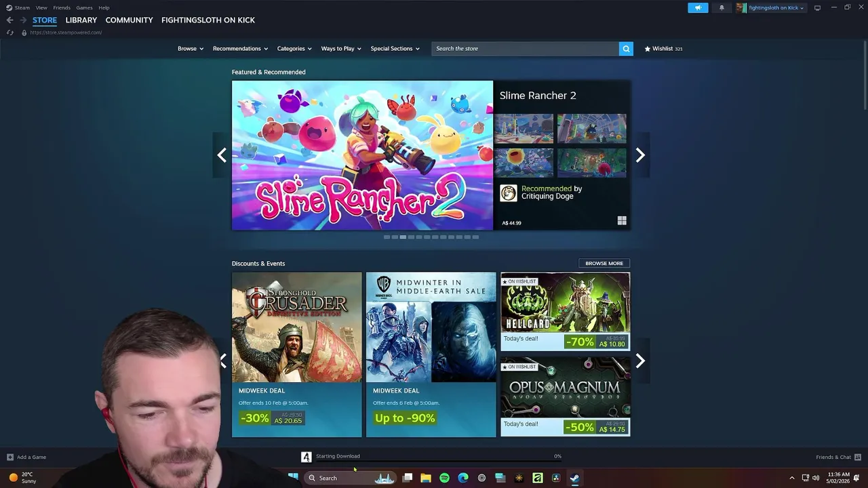Switch to the COMMUNITY tab
The height and width of the screenshot is (488, 868).
tap(129, 20)
